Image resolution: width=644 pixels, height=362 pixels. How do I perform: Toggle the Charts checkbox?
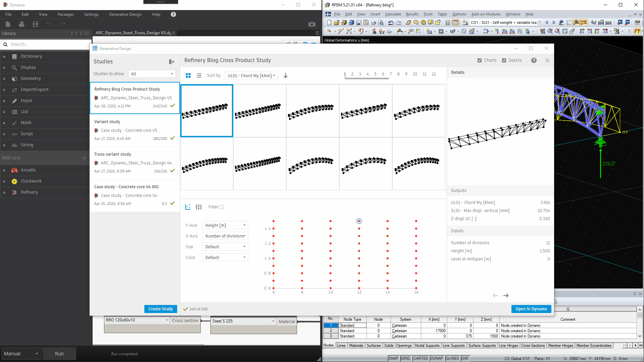480,60
